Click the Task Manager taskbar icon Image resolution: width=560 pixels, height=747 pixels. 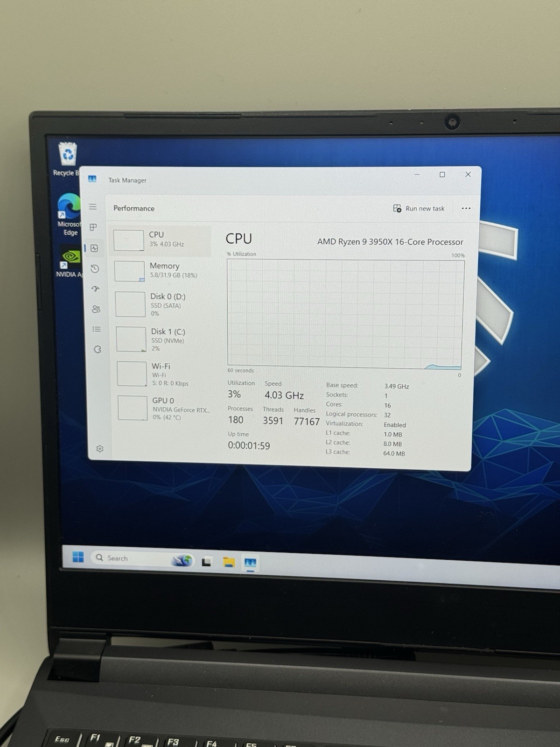point(251,563)
